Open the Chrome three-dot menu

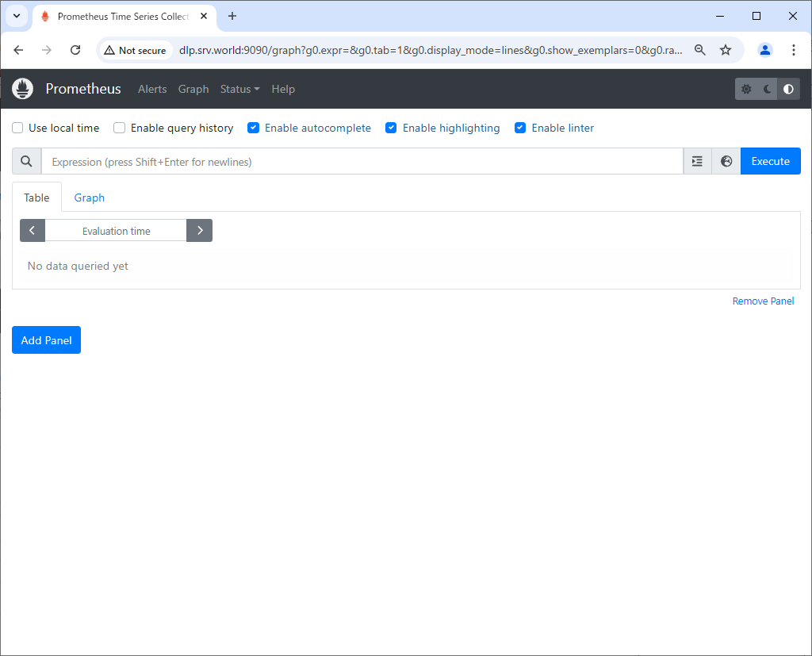(793, 50)
